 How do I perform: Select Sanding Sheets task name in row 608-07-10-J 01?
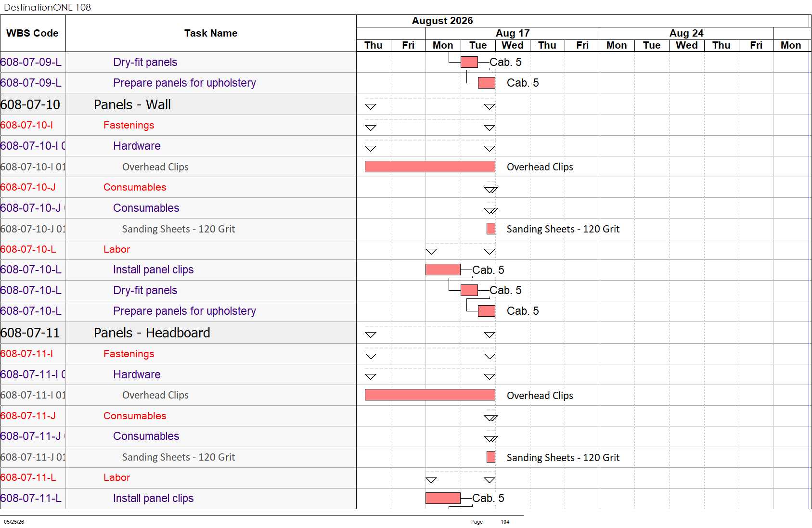click(179, 229)
